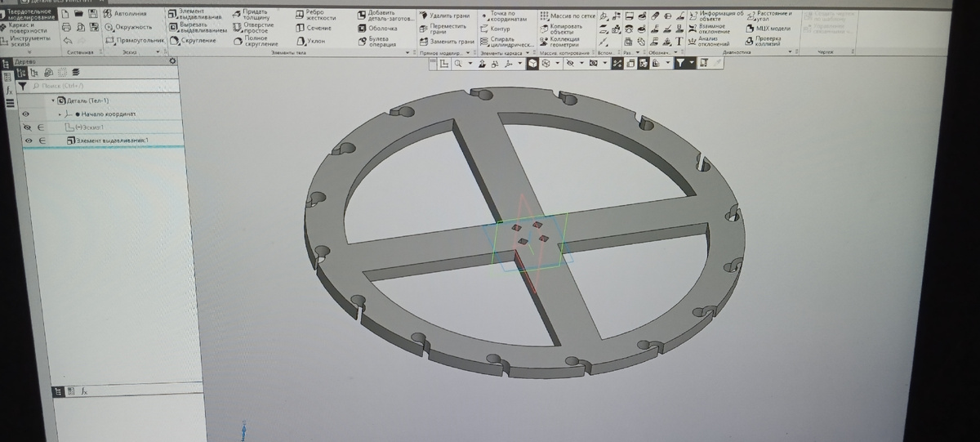Screen dimensions: 980x442
Task: Toggle visibility of Начало координат
Action: click(x=26, y=114)
